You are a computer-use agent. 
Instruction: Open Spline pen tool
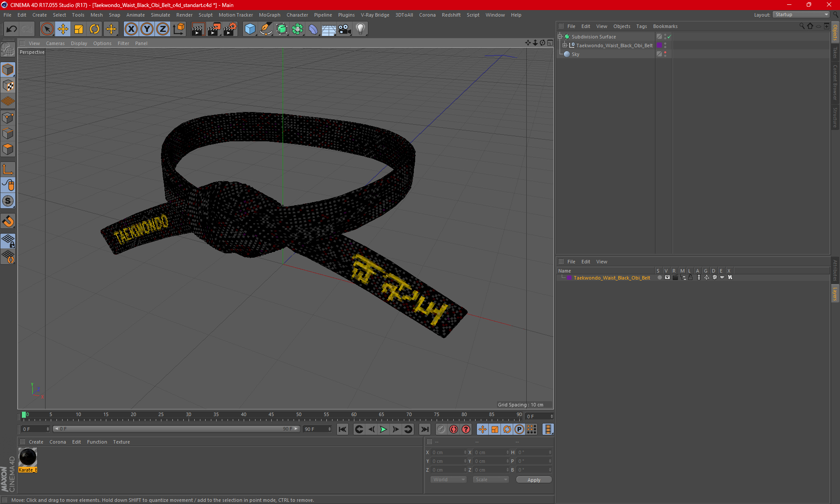coord(266,29)
